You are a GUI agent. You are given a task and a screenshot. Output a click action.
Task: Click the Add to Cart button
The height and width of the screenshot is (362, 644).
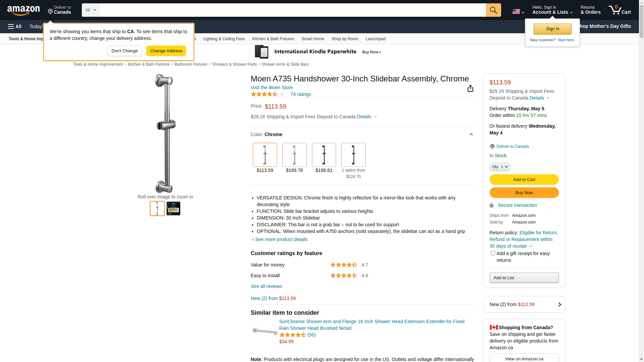point(524,180)
